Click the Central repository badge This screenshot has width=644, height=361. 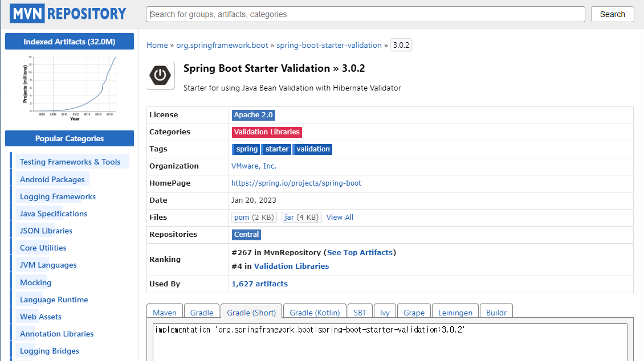point(246,235)
